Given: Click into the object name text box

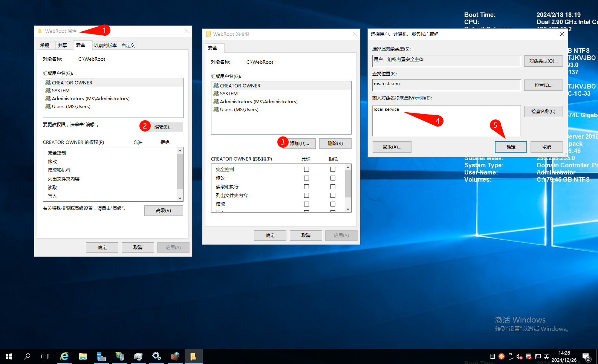Looking at the screenshot, I should point(447,121).
